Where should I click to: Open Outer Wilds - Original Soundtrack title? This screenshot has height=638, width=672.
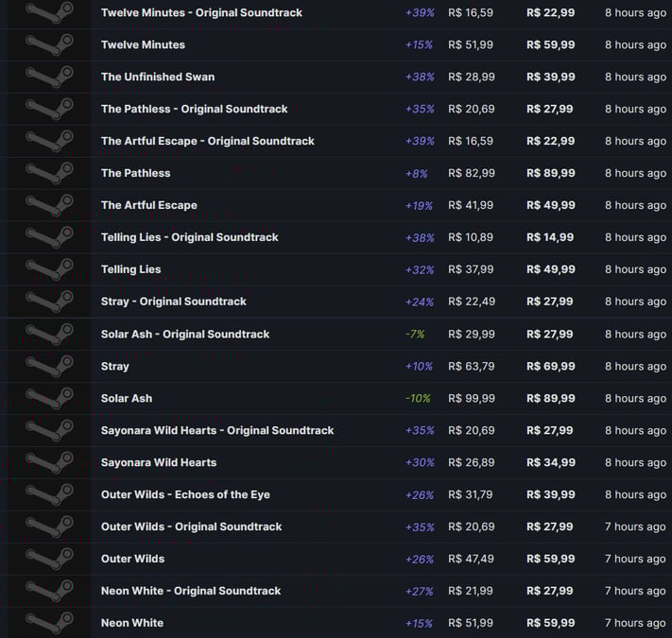191,527
